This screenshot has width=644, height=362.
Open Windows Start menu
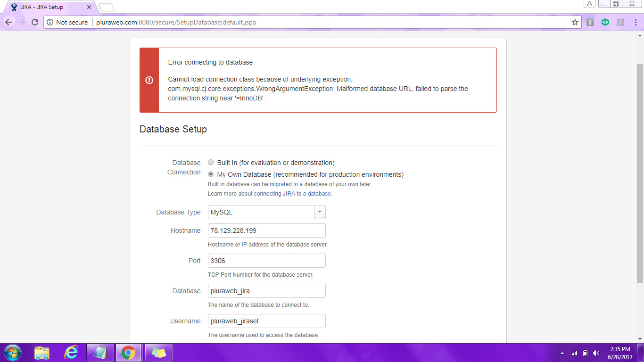(12, 353)
